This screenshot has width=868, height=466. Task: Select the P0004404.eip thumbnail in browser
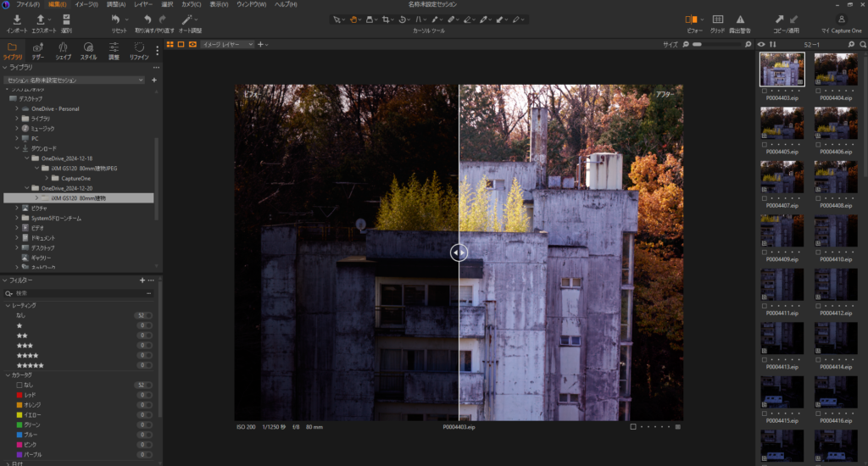click(x=835, y=69)
